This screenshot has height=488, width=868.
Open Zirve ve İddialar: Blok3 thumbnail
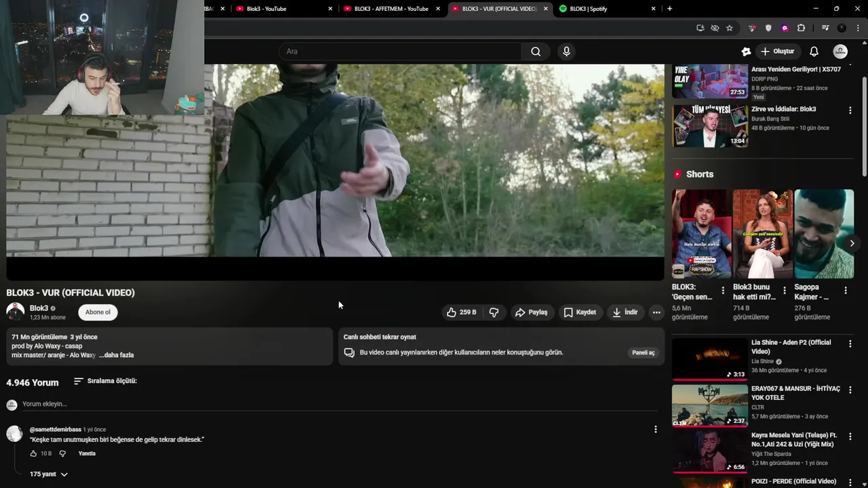pyautogui.click(x=710, y=126)
